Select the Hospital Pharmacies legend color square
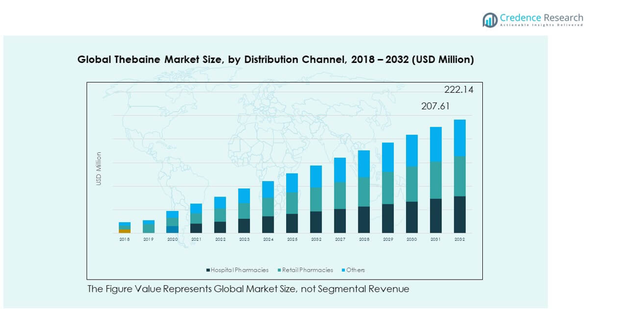Viewport: 644px width, 330px height. [x=208, y=270]
